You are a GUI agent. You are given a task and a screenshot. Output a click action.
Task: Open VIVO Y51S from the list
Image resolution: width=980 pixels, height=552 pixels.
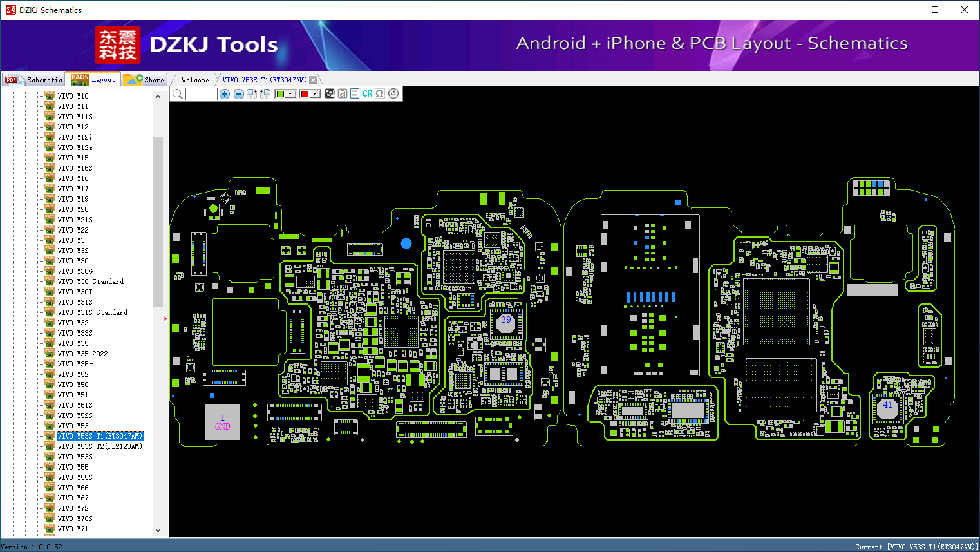click(x=75, y=405)
